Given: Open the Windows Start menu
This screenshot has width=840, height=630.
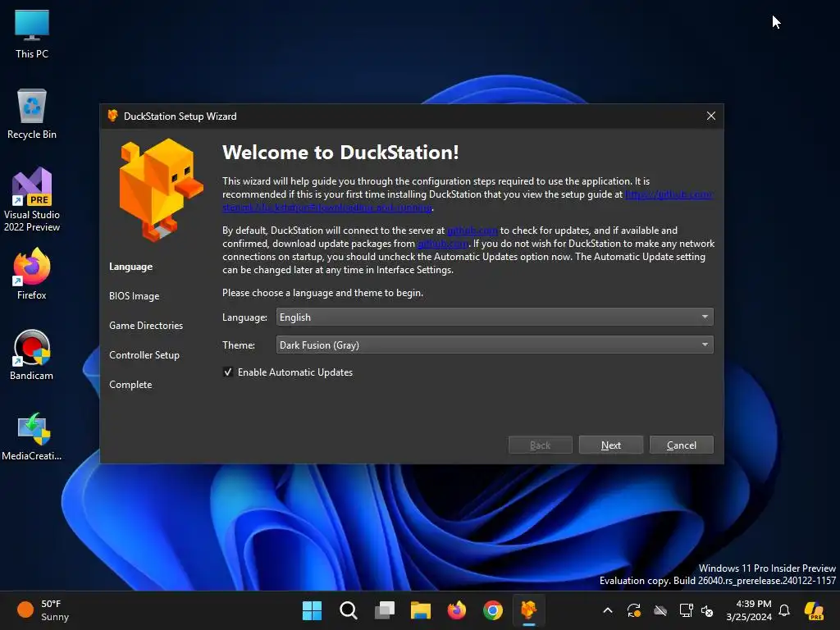Looking at the screenshot, I should (x=312, y=610).
